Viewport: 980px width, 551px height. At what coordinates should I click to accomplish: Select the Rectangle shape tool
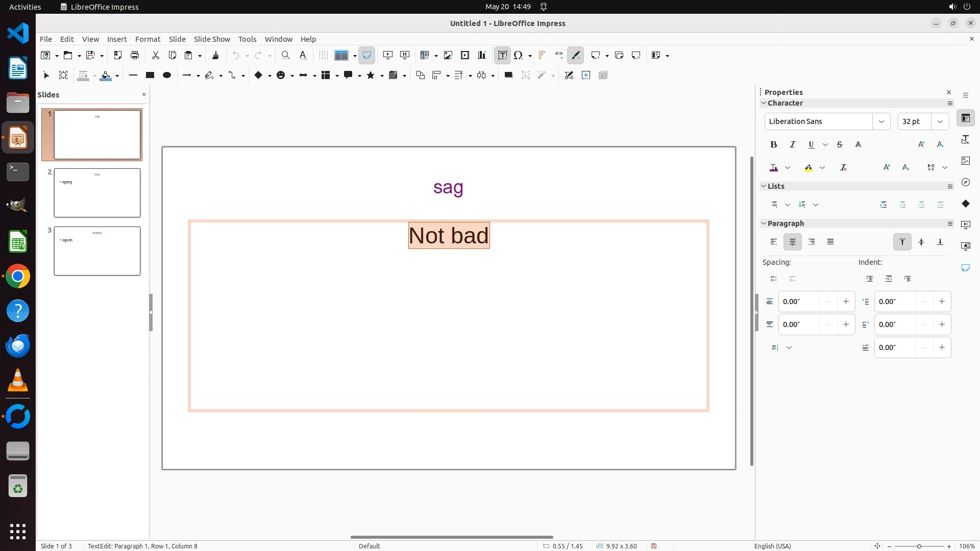point(150,76)
